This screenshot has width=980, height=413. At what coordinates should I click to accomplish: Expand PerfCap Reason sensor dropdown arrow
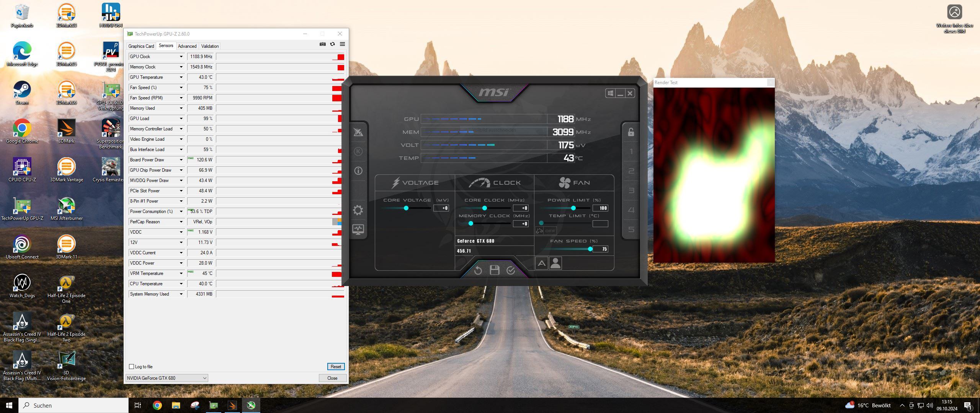[x=181, y=222]
